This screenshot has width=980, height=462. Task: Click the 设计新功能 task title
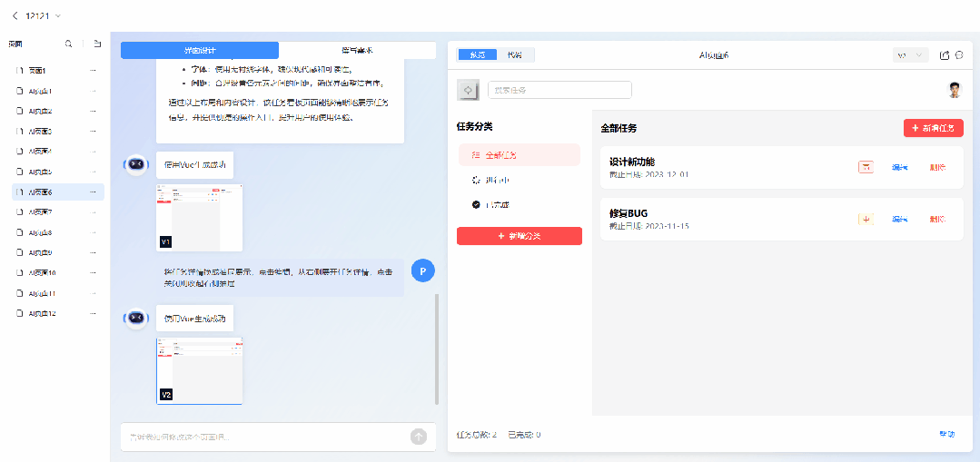(x=632, y=162)
